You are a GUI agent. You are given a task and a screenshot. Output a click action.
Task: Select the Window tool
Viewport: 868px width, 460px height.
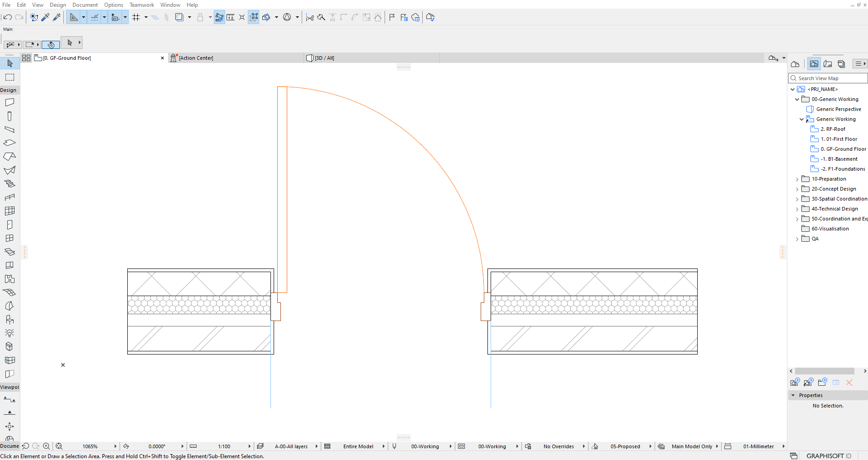[x=10, y=238]
